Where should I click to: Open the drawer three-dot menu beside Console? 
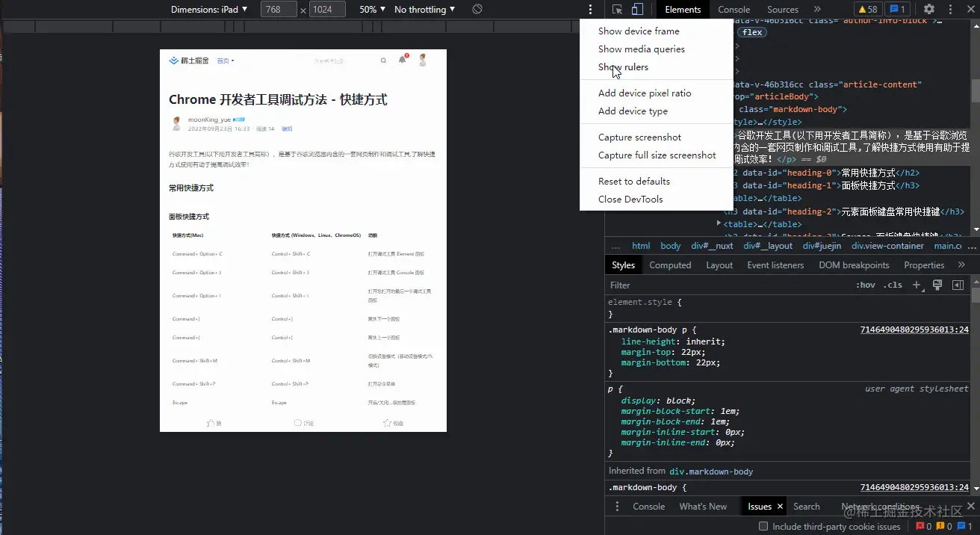[617, 507]
